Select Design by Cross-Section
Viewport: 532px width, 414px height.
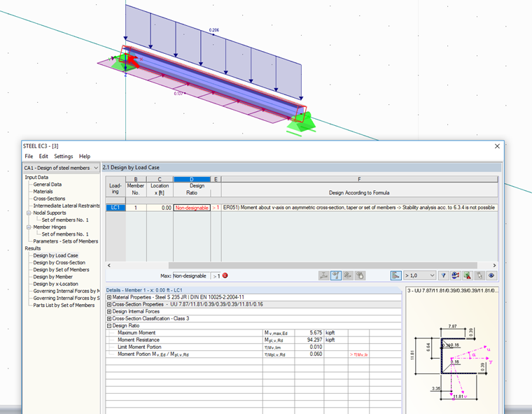click(x=59, y=263)
